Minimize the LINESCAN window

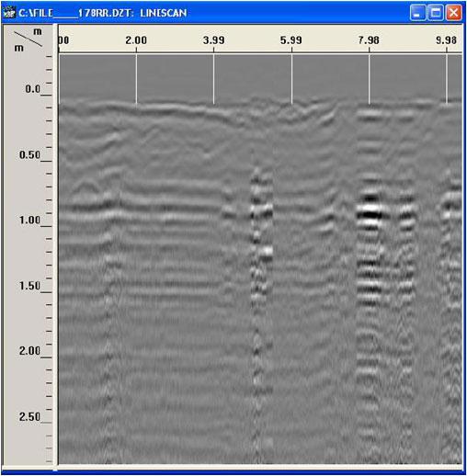[x=417, y=13]
